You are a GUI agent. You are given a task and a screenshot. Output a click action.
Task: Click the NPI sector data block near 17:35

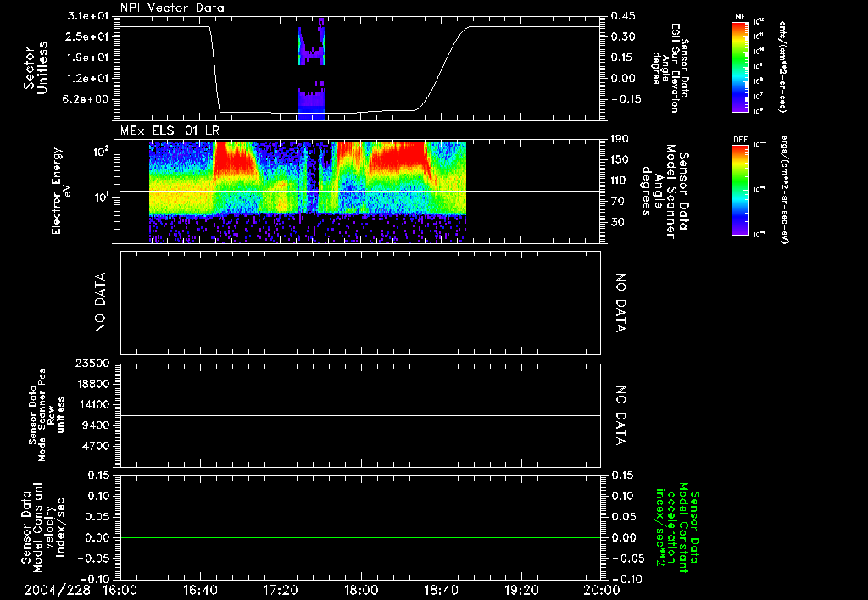[311, 69]
